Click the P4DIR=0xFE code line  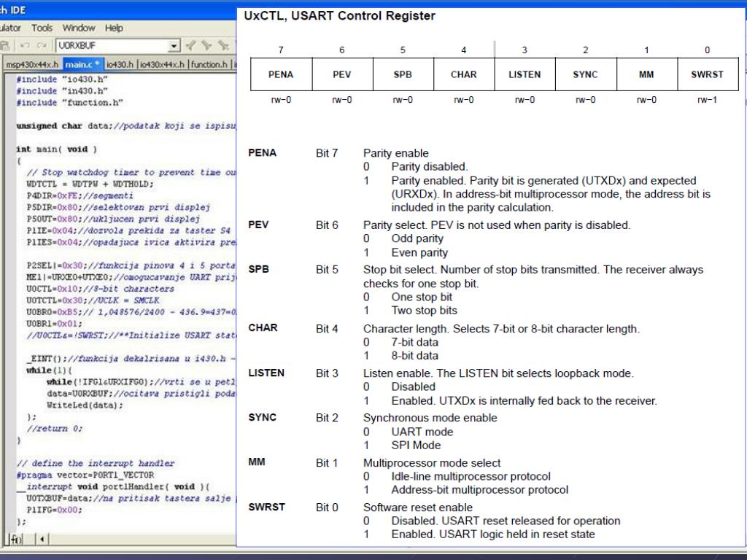point(80,195)
